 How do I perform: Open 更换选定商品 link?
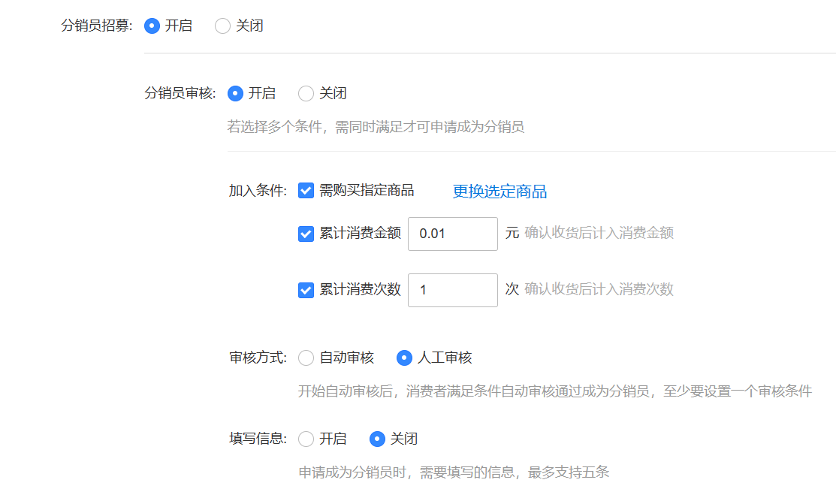pos(499,192)
